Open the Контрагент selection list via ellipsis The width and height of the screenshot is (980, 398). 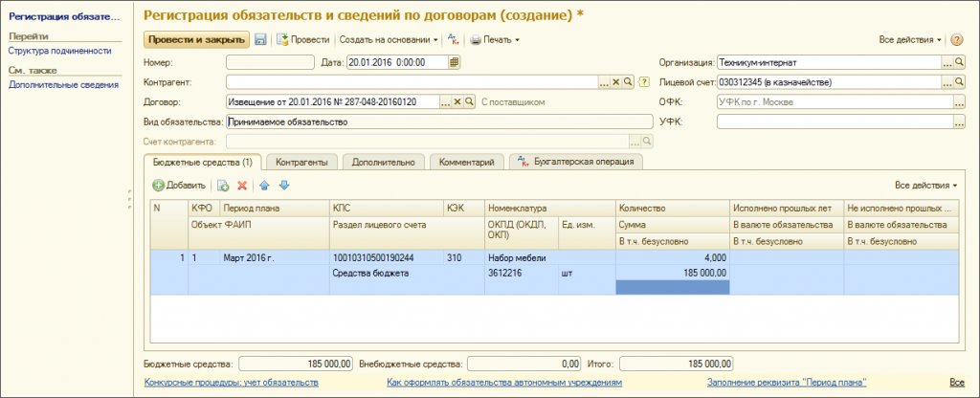tap(603, 82)
